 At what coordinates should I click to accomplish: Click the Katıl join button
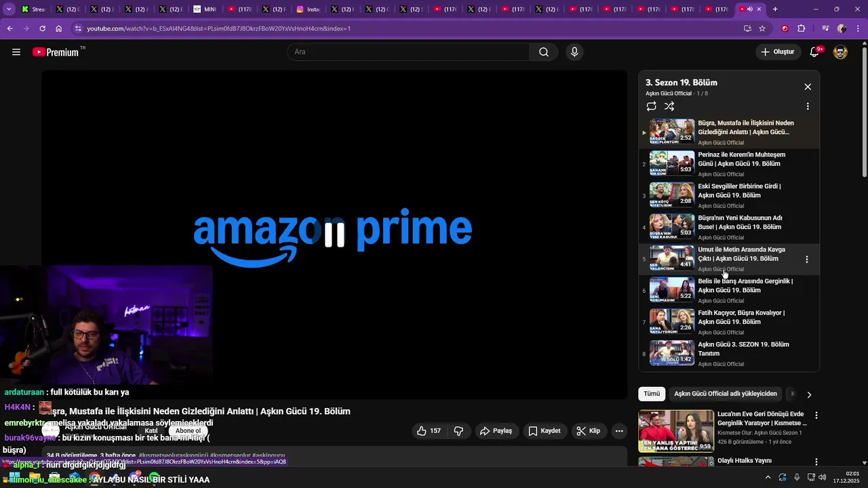tap(151, 431)
